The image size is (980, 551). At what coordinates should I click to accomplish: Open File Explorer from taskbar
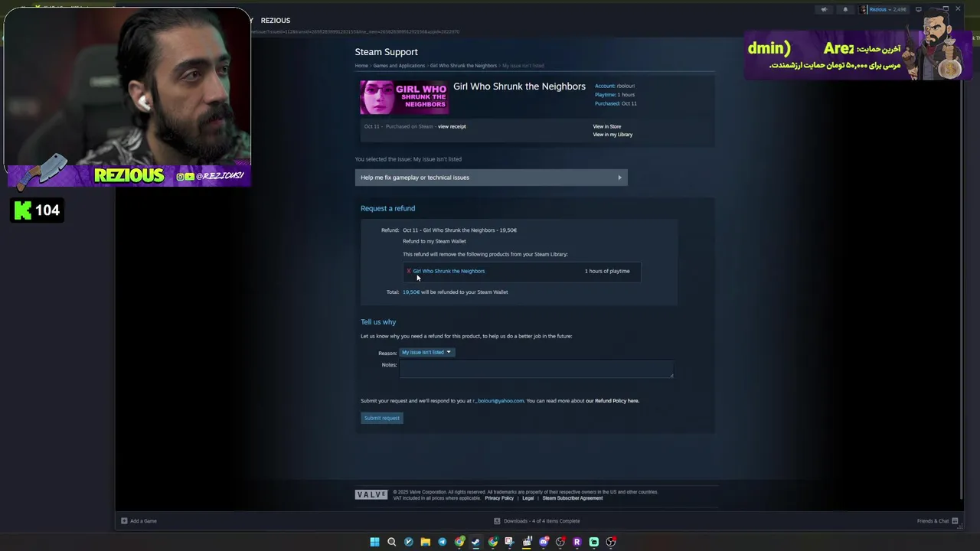[x=425, y=542]
